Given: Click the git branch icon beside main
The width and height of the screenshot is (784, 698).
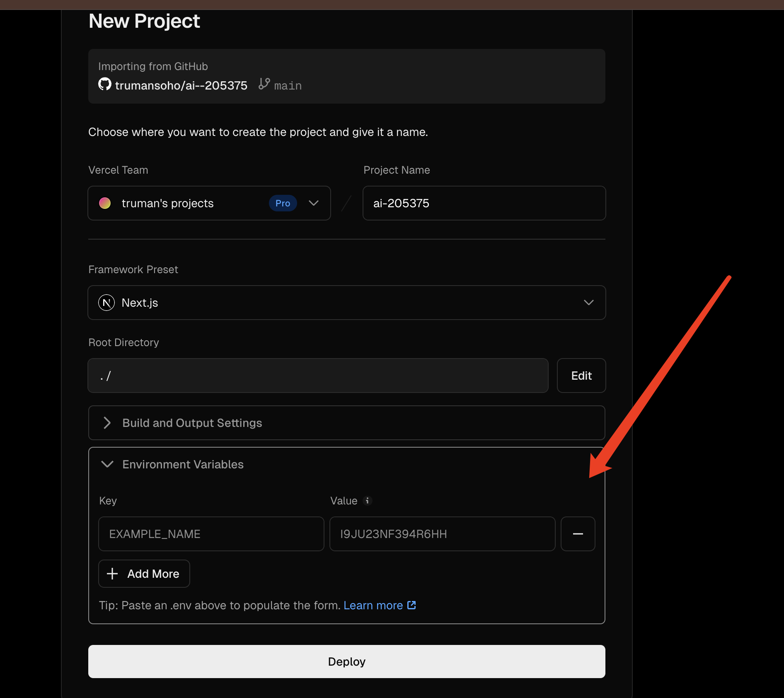Looking at the screenshot, I should point(264,84).
